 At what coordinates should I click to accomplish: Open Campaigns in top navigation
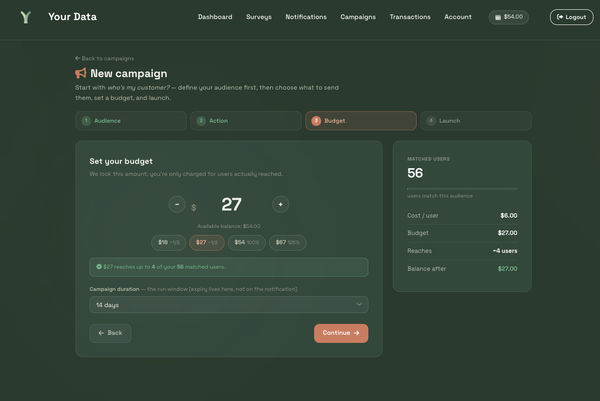tap(358, 17)
